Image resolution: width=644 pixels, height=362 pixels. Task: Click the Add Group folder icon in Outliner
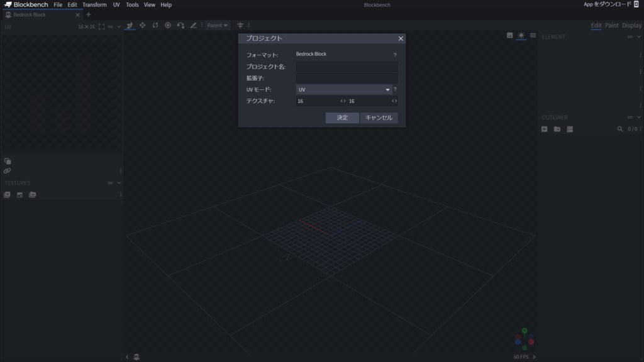click(557, 129)
